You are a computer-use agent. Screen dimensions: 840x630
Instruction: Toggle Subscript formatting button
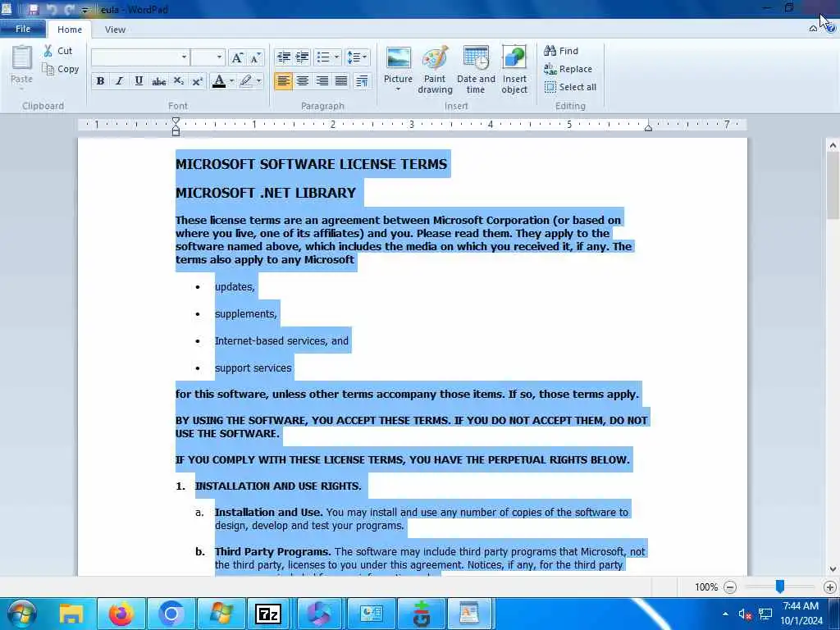[178, 81]
